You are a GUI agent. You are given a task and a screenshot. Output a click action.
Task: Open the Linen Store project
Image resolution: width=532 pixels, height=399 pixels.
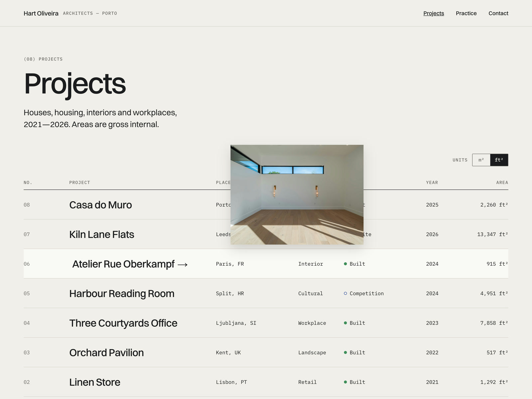point(95,382)
